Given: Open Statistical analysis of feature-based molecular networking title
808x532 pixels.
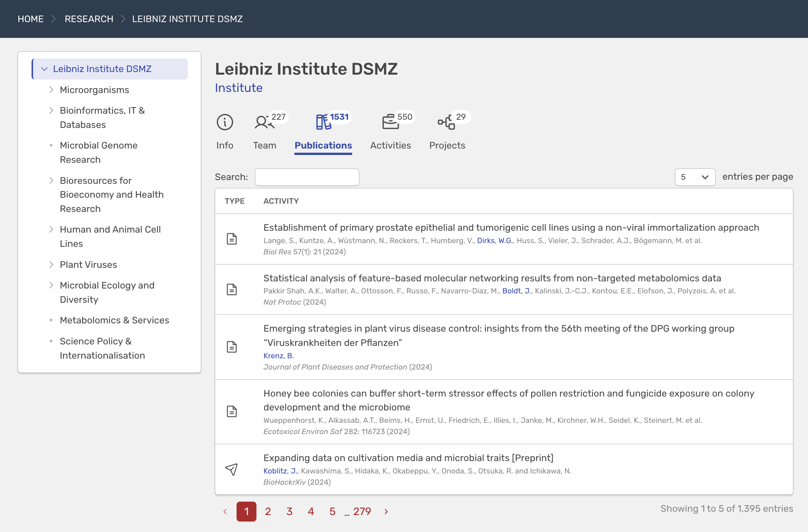Looking at the screenshot, I should click(492, 278).
